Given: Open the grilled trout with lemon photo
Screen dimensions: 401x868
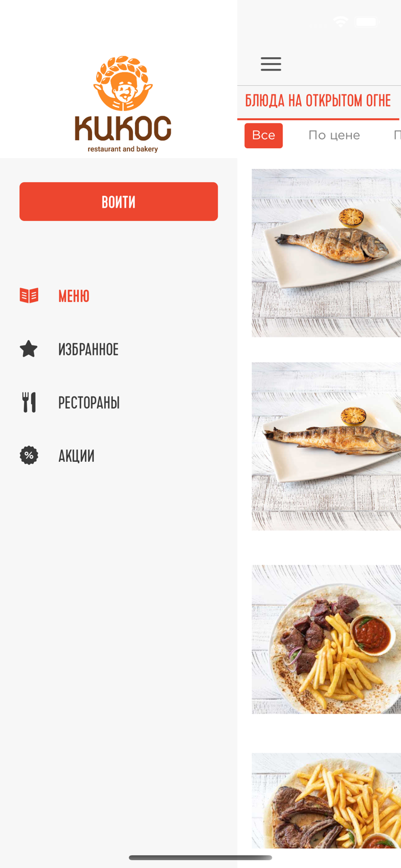Looking at the screenshot, I should tap(326, 446).
